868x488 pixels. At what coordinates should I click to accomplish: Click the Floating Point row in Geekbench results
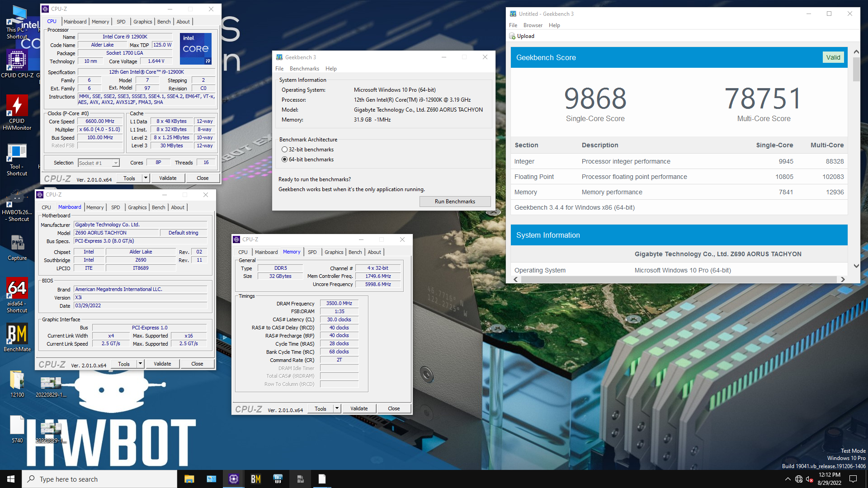[679, 177]
